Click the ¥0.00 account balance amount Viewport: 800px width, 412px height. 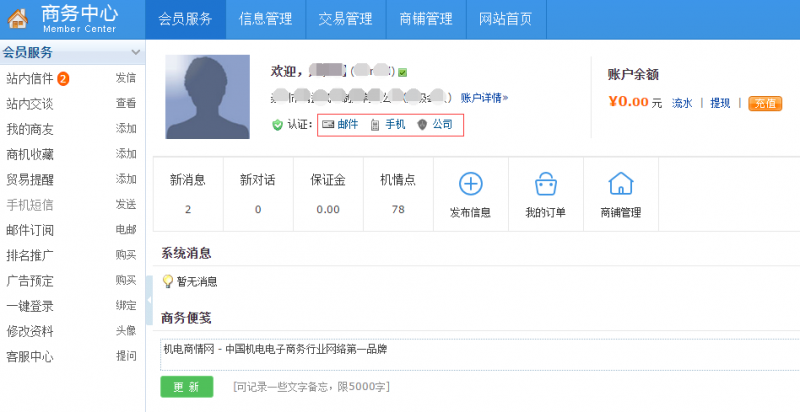(x=628, y=102)
